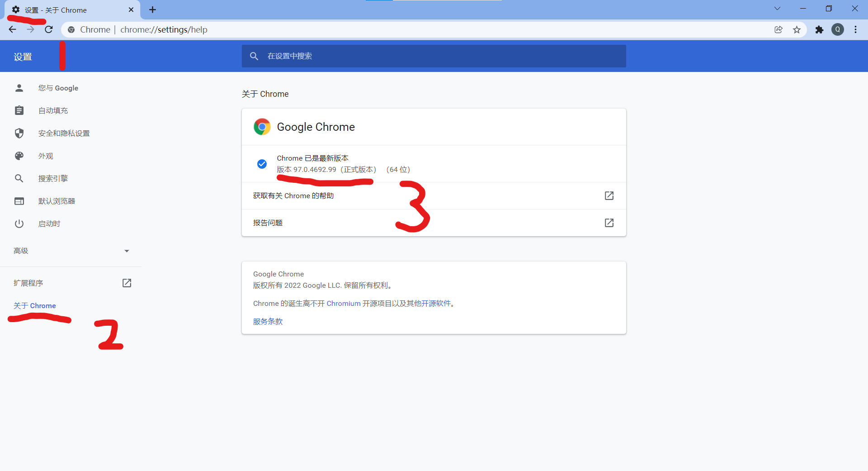This screenshot has height=471, width=868.
Task: Open the tab search dropdown arrow
Action: click(777, 9)
